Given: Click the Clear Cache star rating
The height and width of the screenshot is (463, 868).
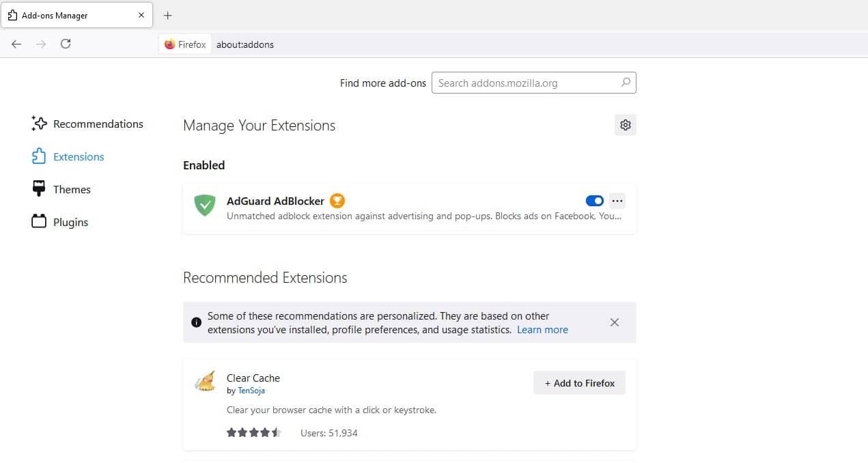Looking at the screenshot, I should (x=253, y=432).
